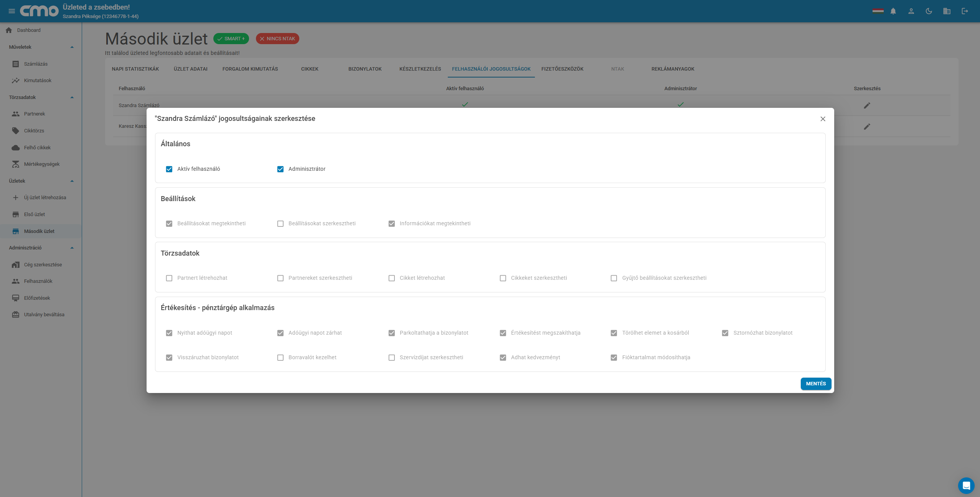Open Második üzlet in sidebar

[x=41, y=231]
